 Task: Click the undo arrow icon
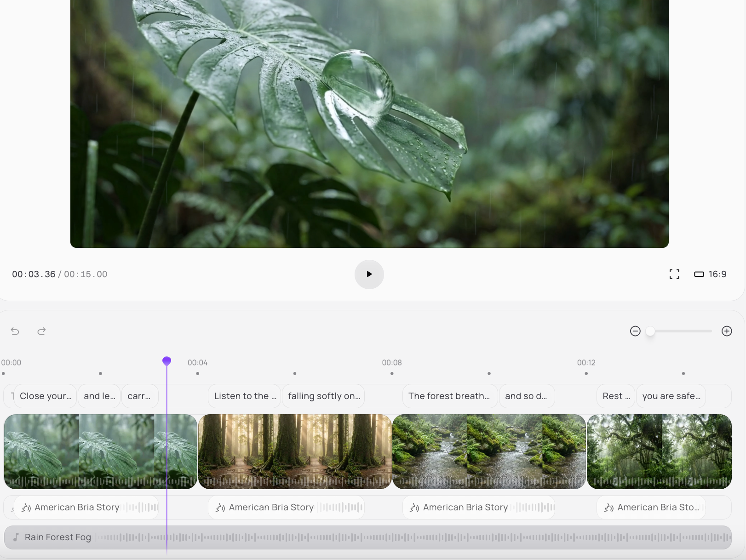click(x=15, y=331)
